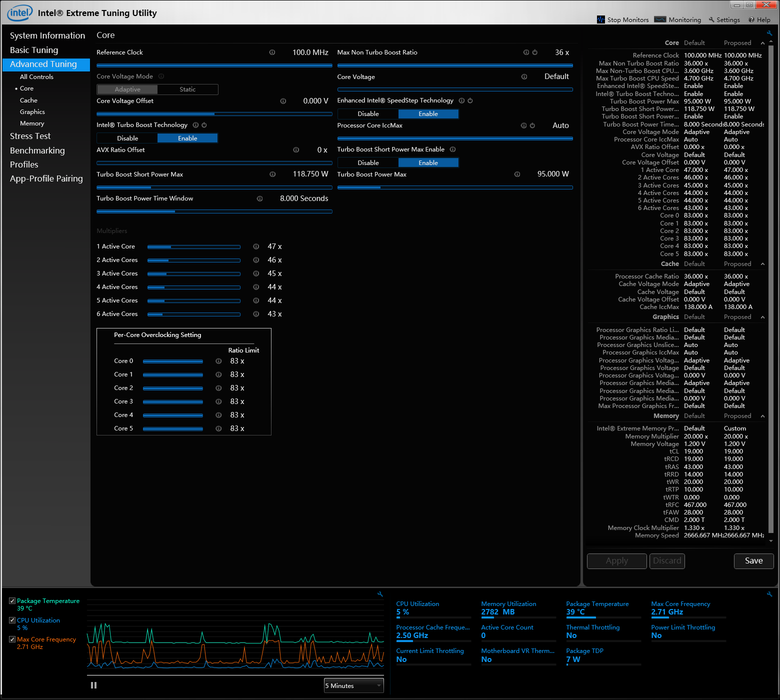Screen dimensions: 780x700
Task: Disable Intel Turbo Boost Technology
Action: (x=127, y=138)
